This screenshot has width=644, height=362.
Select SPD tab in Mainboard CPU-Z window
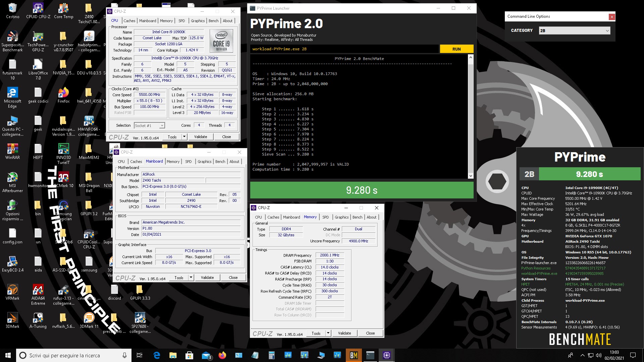[189, 162]
